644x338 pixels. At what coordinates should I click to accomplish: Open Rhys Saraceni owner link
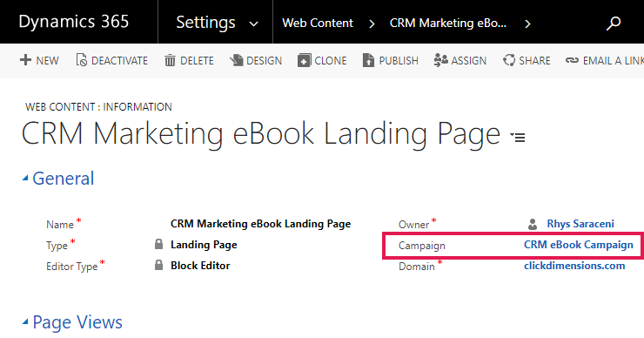(580, 224)
